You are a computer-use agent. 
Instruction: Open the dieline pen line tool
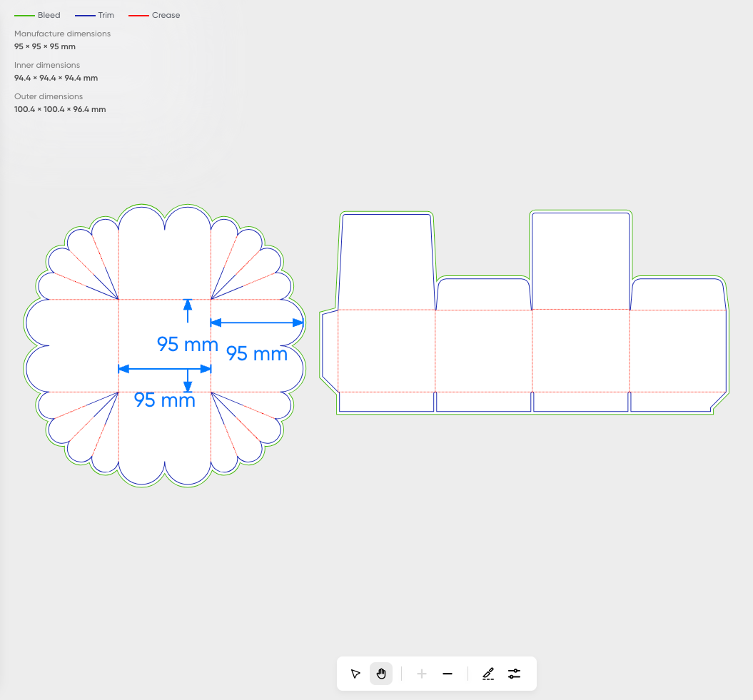click(488, 674)
